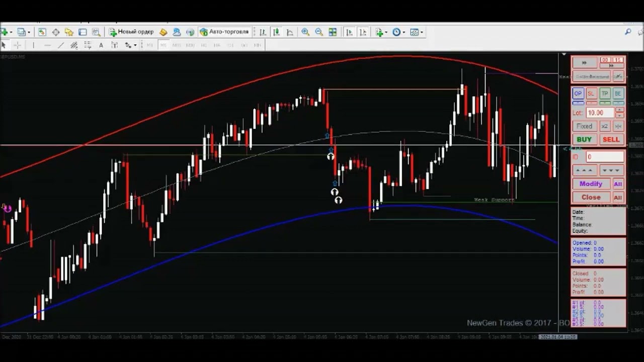Switch to candlestick chart display
The width and height of the screenshot is (644, 362).
coord(276,32)
